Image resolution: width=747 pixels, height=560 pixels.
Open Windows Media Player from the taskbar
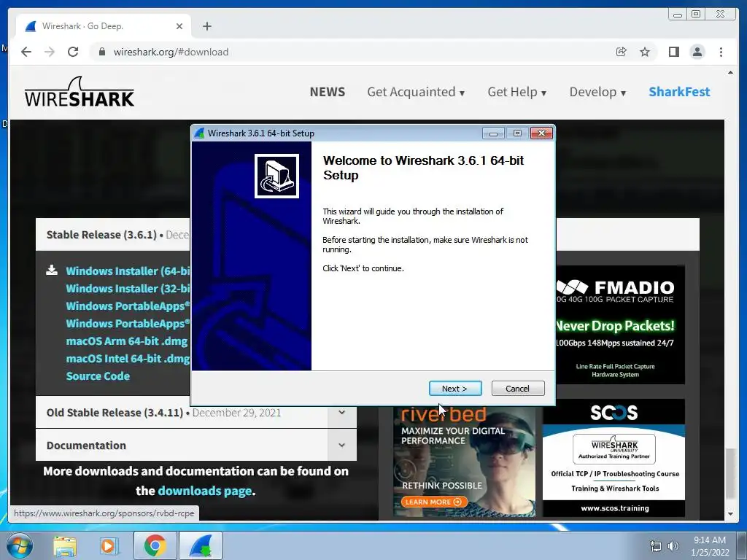109,545
